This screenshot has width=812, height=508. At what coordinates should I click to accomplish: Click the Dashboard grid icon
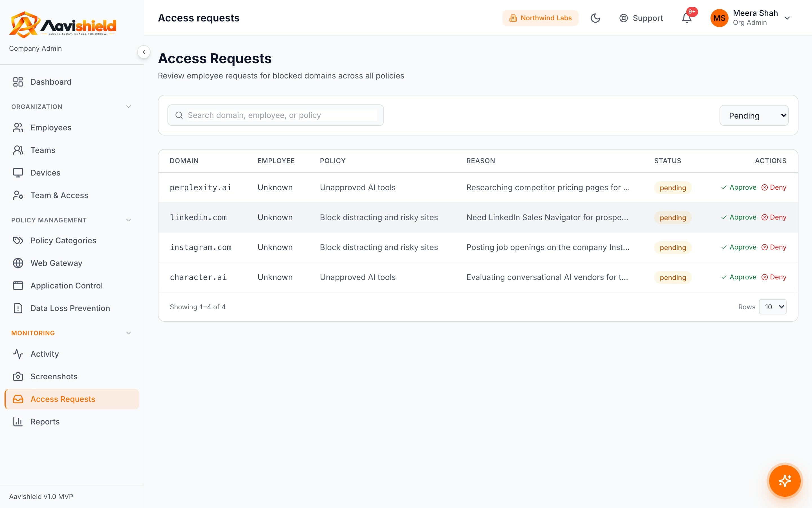click(x=18, y=82)
